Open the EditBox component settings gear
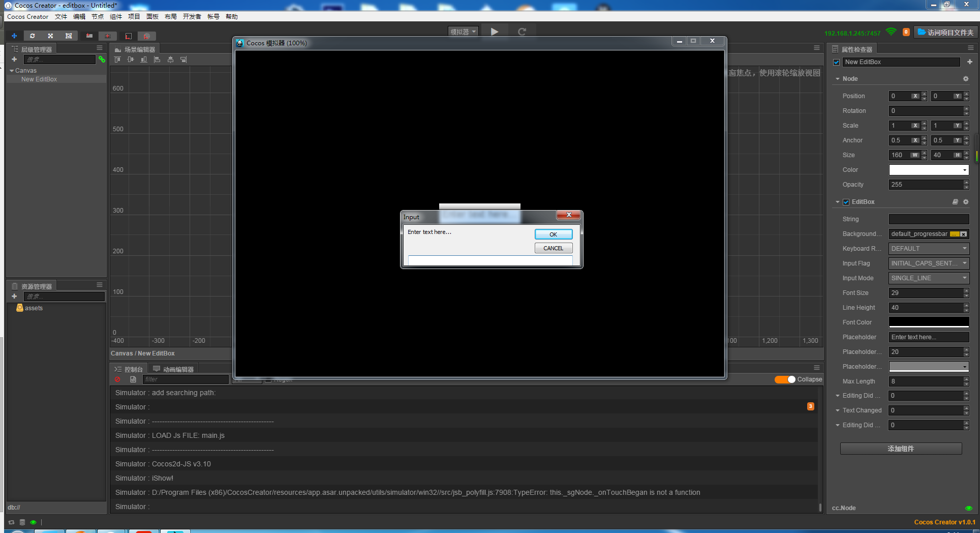This screenshot has height=533, width=980. 966,202
